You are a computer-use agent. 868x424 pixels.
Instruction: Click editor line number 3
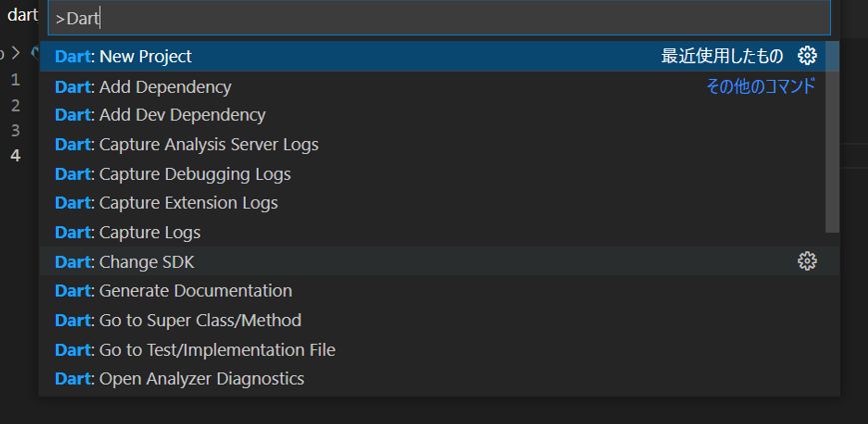pos(16,131)
